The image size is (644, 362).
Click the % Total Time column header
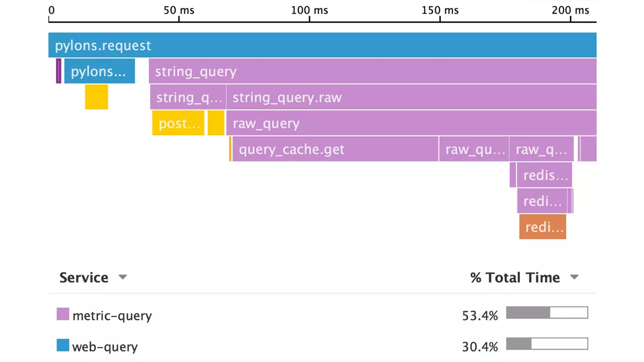515,277
